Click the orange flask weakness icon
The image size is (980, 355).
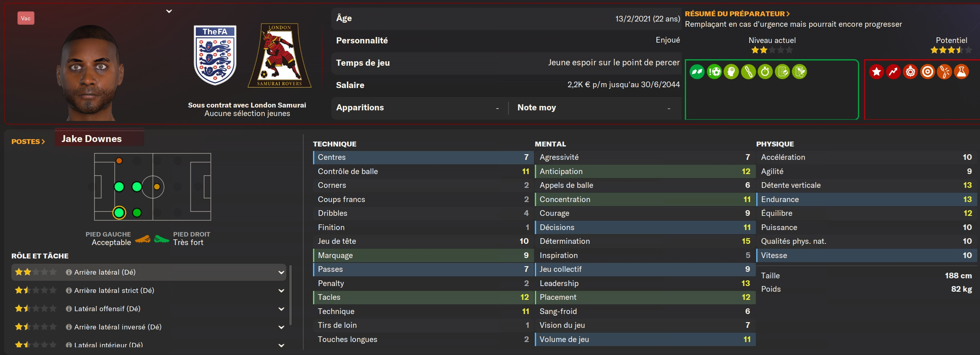point(961,72)
